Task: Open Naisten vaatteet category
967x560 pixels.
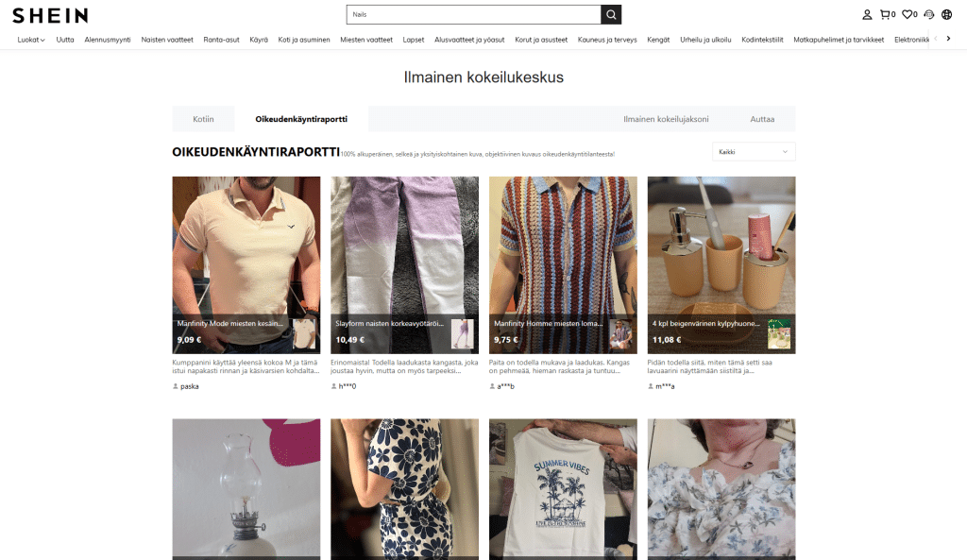Action: coord(167,40)
